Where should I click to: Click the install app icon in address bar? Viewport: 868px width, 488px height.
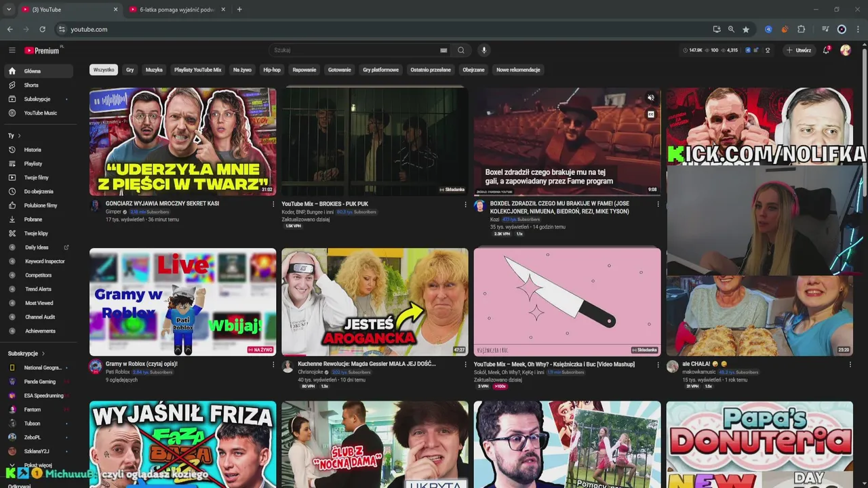[x=717, y=29]
